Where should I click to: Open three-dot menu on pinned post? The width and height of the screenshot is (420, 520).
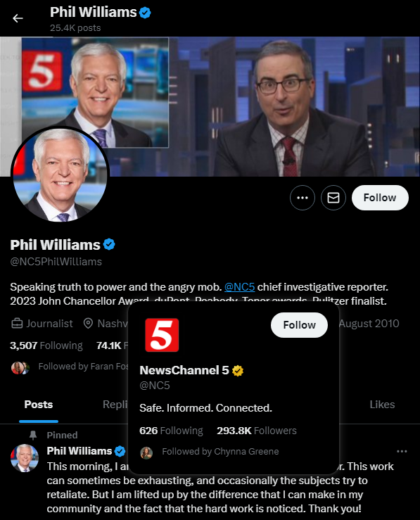point(402,451)
